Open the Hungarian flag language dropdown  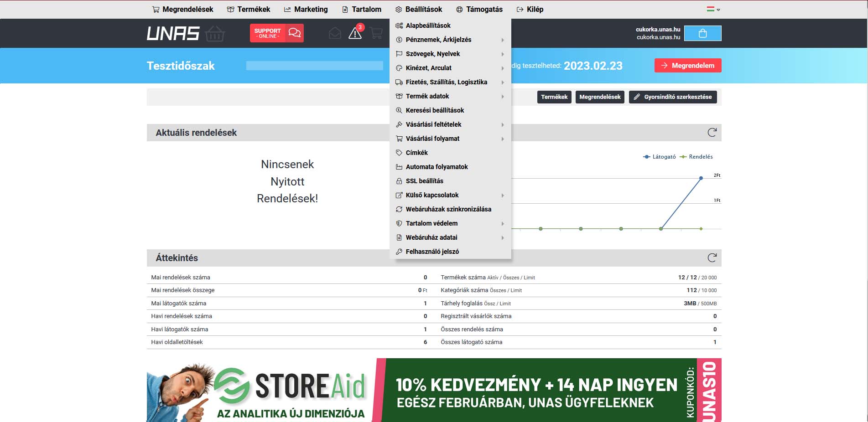pos(713,9)
